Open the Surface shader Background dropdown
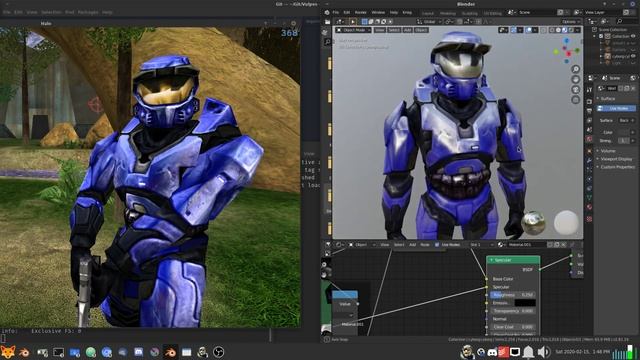Image resolution: width=640 pixels, height=360 pixels. click(624, 120)
